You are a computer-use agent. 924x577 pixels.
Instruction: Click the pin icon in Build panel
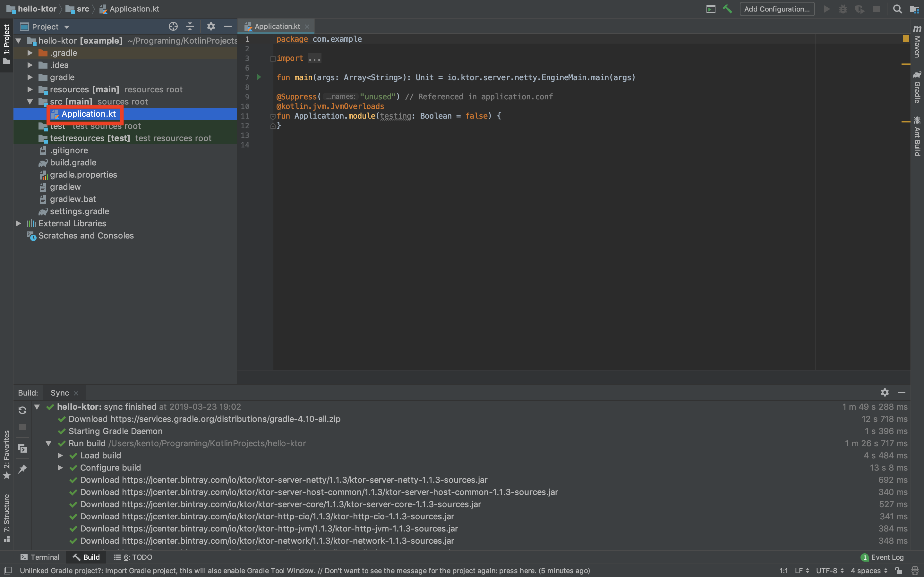pyautogui.click(x=22, y=469)
